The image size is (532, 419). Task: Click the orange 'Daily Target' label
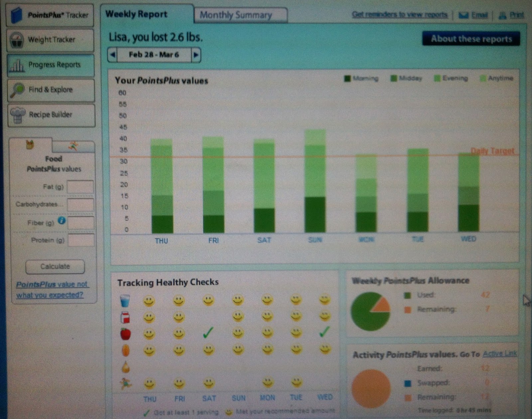pos(493,151)
